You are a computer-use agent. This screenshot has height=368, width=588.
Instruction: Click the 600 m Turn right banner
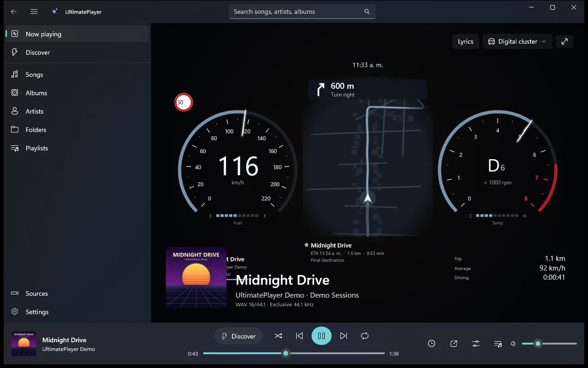pos(367,89)
